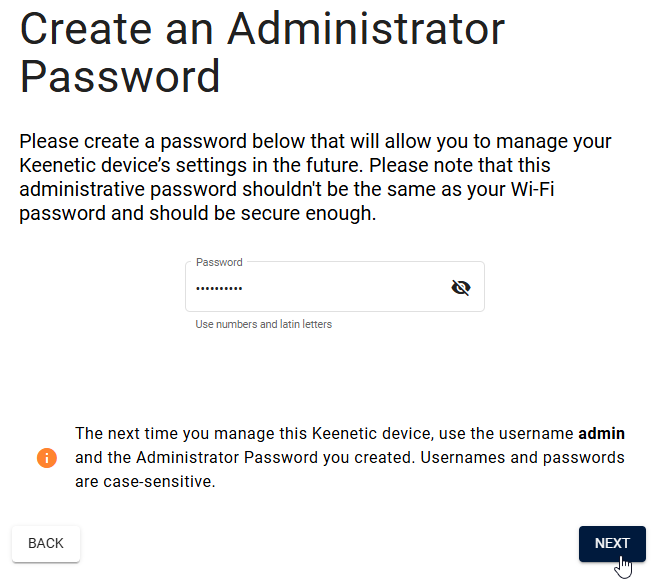Image resolution: width=660 pixels, height=586 pixels.
Task: Toggle password visibility eye icon
Action: click(460, 288)
